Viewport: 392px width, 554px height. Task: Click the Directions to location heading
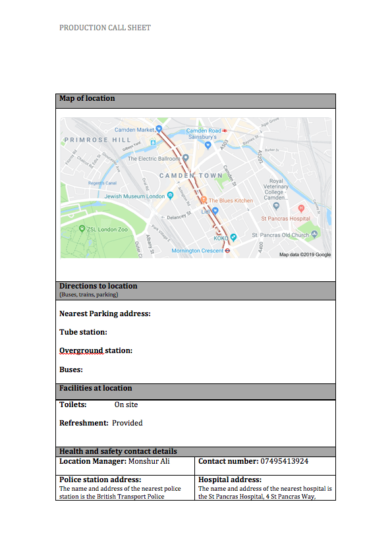pos(98,286)
